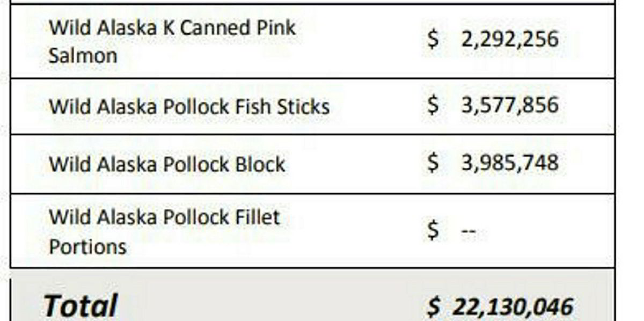Viewport: 644px width, 321px height.
Task: Click the amount 3,985,748
Action: coord(509,163)
